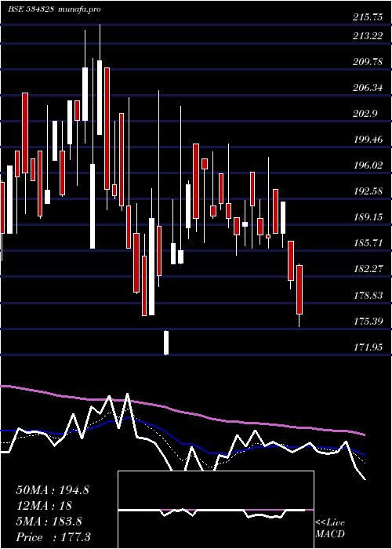
Task: Click the 199.46 price axis label
Action: point(368,140)
